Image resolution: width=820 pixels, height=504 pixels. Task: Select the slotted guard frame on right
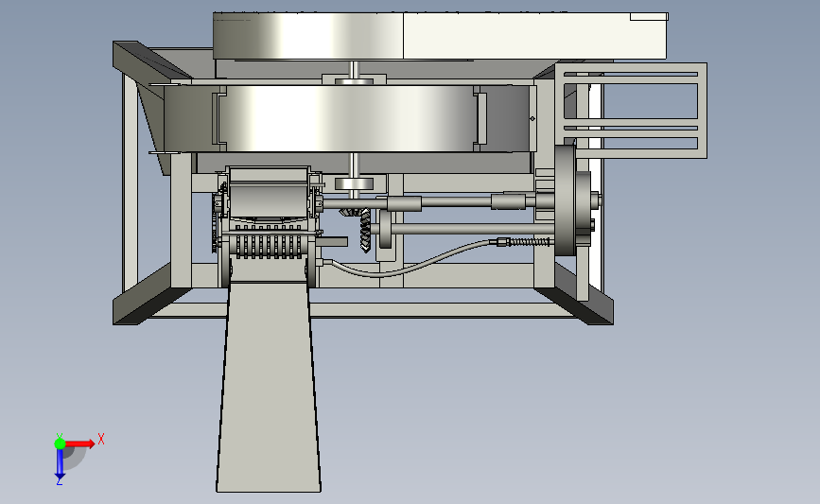click(x=631, y=111)
